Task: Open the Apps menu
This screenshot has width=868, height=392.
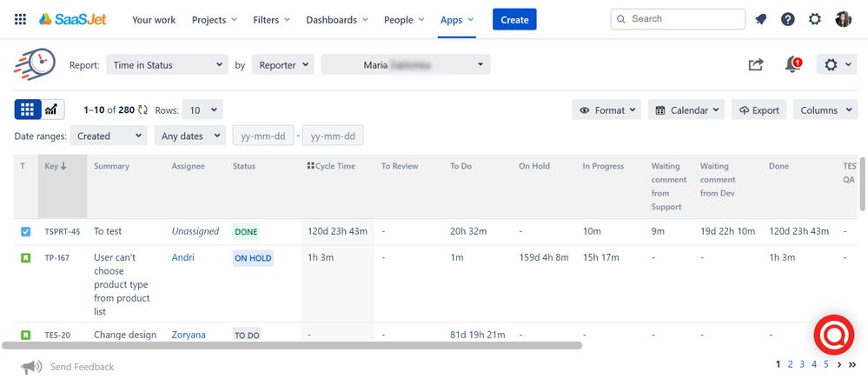Action: click(457, 20)
